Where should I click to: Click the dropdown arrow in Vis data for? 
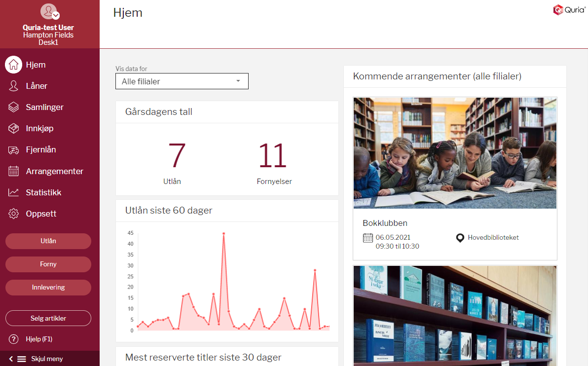click(x=238, y=81)
